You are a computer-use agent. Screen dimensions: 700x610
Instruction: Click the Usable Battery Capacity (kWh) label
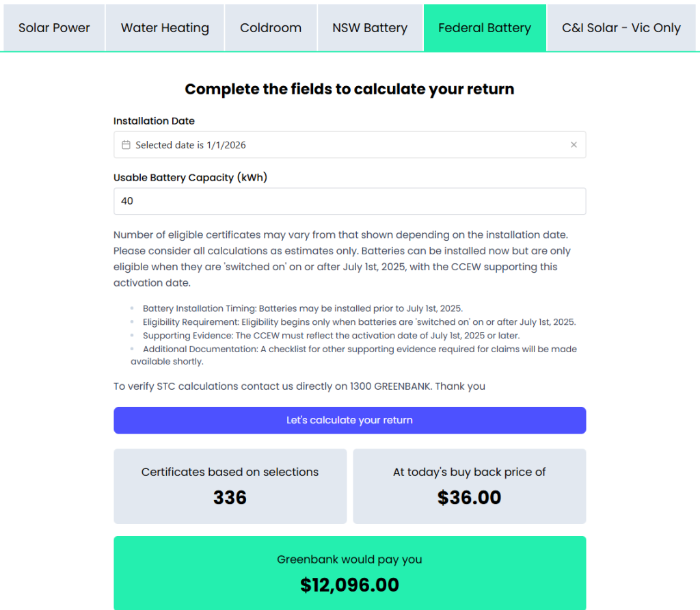(x=190, y=178)
